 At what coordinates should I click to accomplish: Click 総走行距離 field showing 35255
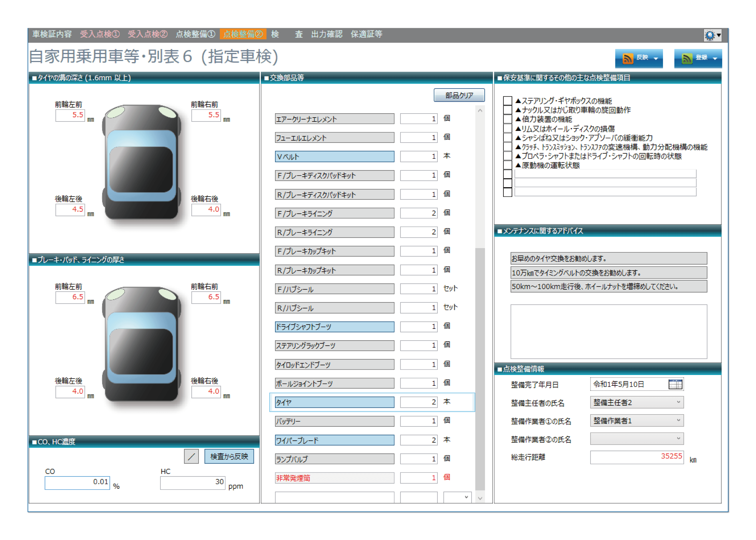pyautogui.click(x=637, y=457)
